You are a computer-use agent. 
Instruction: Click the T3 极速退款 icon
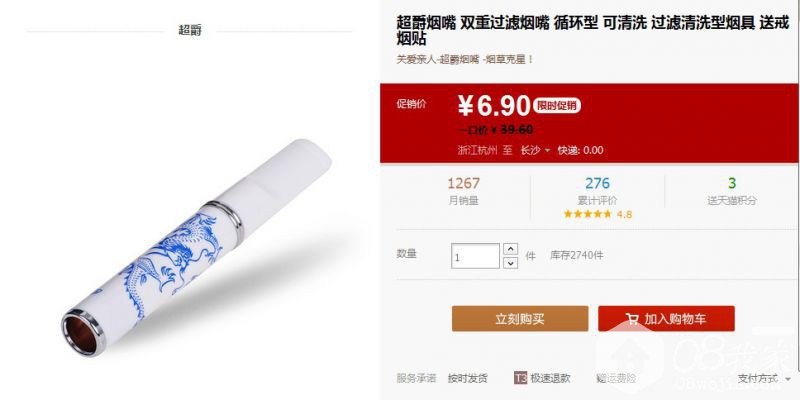coord(520,378)
